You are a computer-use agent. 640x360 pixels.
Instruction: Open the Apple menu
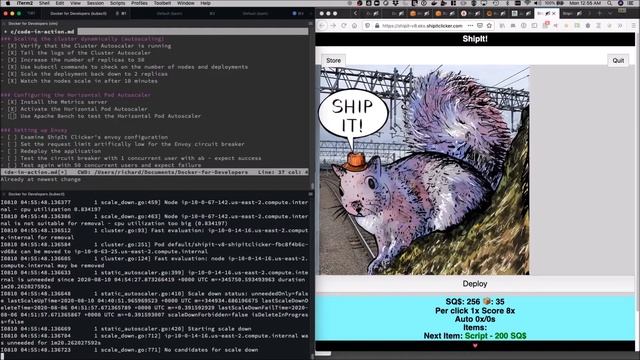(x=7, y=3)
